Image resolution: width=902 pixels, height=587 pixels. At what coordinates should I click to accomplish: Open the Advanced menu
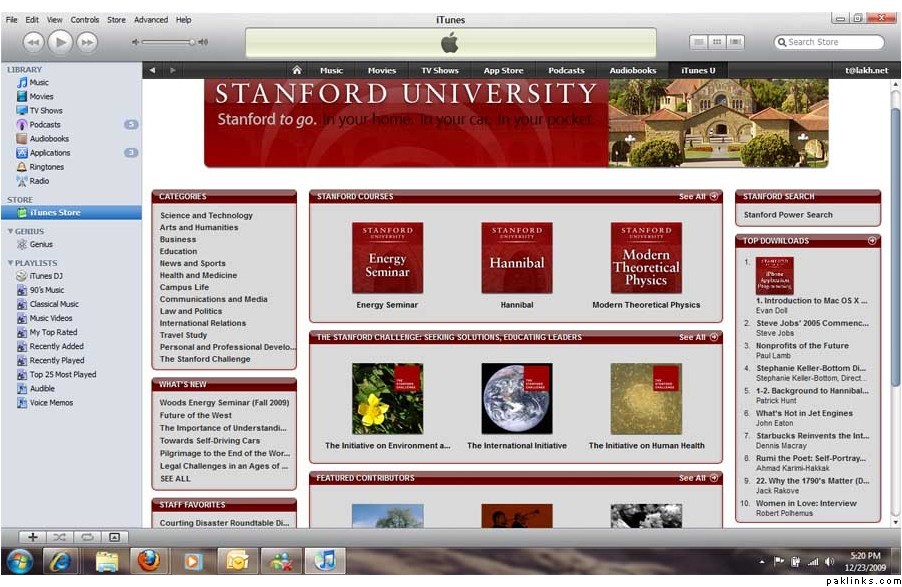151,20
